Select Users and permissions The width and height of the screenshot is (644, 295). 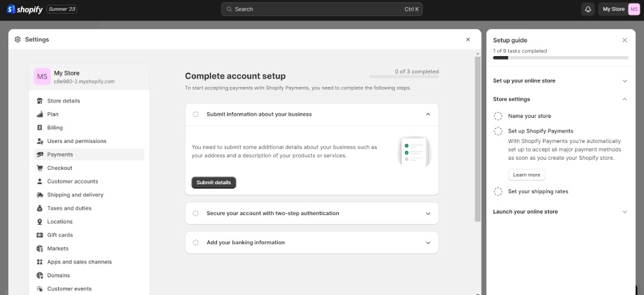[x=89, y=141]
